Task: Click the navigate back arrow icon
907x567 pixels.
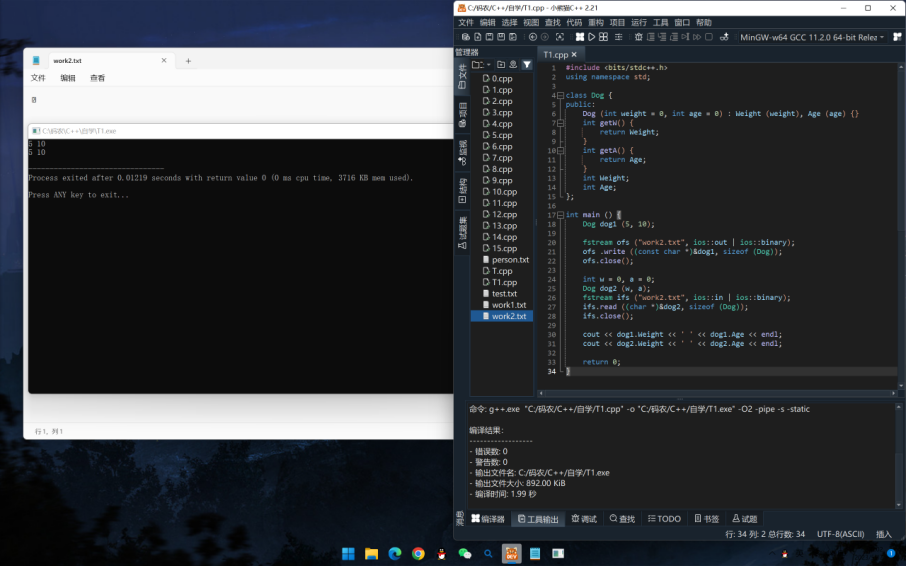Action: [533, 37]
